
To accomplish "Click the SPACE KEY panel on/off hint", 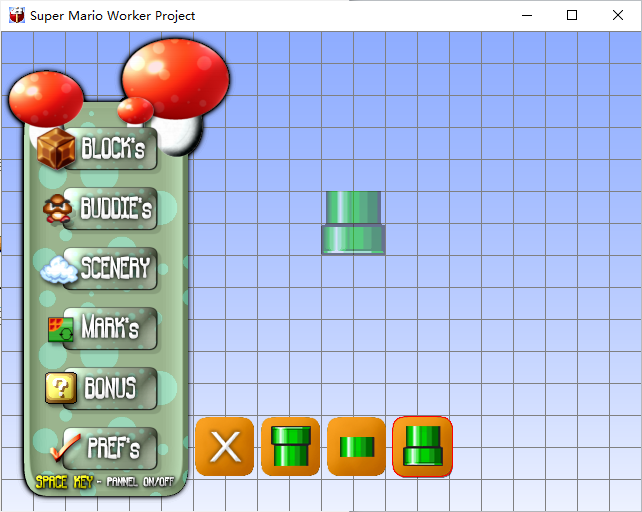I will pyautogui.click(x=105, y=482).
